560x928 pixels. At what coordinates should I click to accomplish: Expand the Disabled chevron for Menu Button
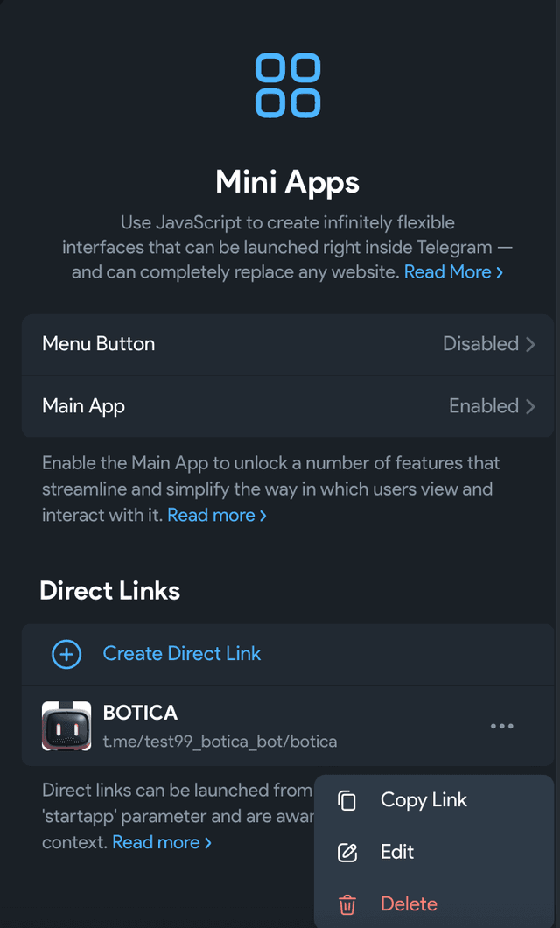(x=530, y=344)
